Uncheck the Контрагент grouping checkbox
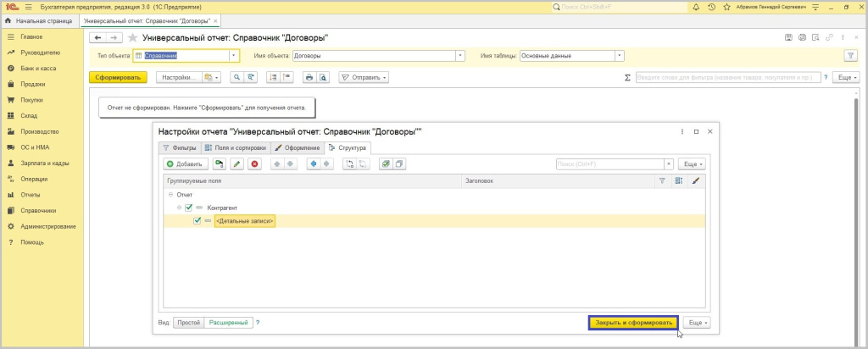This screenshot has height=349, width=868. [188, 208]
